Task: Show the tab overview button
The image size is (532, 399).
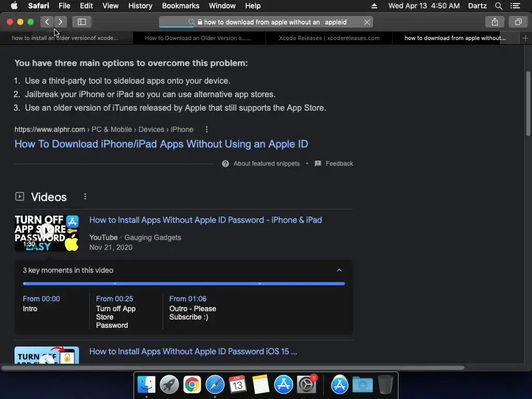Action: [x=518, y=22]
